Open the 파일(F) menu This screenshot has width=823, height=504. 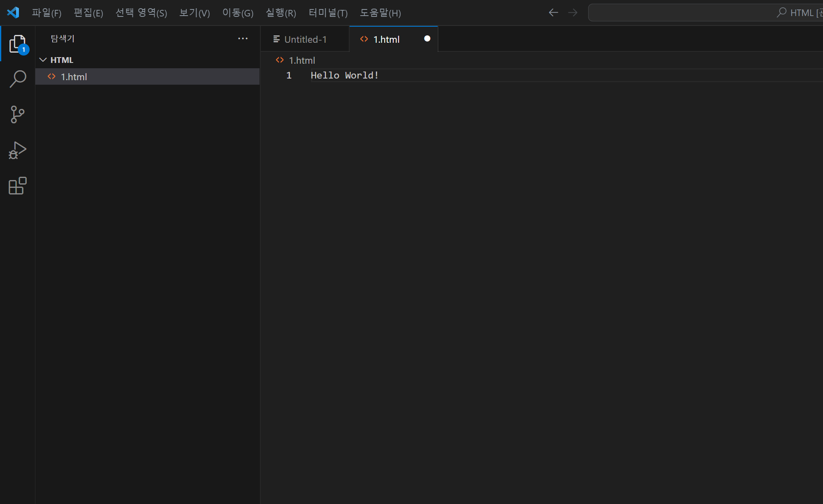click(x=46, y=13)
